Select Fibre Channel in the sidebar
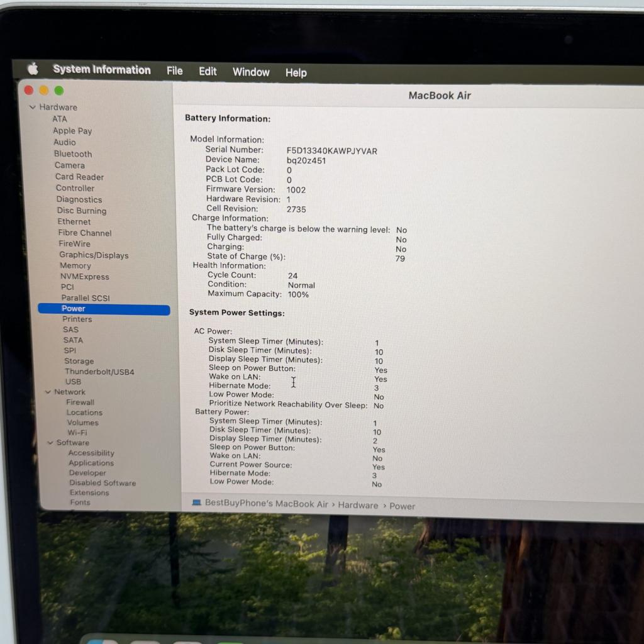Viewport: 644px width, 644px height. (85, 233)
